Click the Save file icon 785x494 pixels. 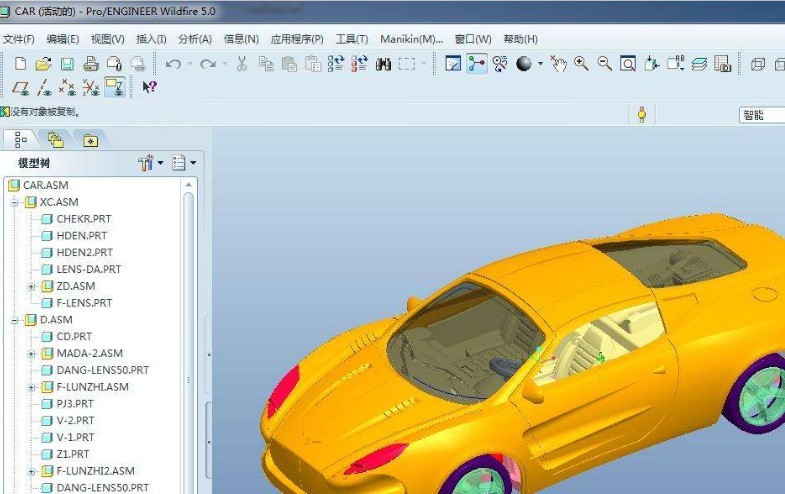[x=67, y=64]
